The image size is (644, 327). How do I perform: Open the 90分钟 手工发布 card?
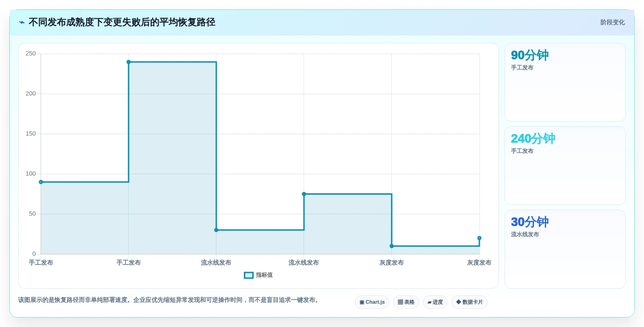(x=565, y=82)
